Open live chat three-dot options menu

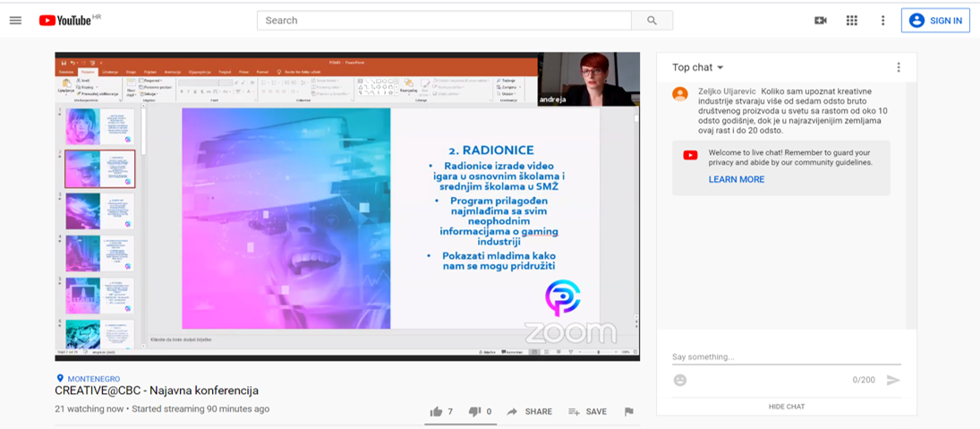(x=899, y=67)
